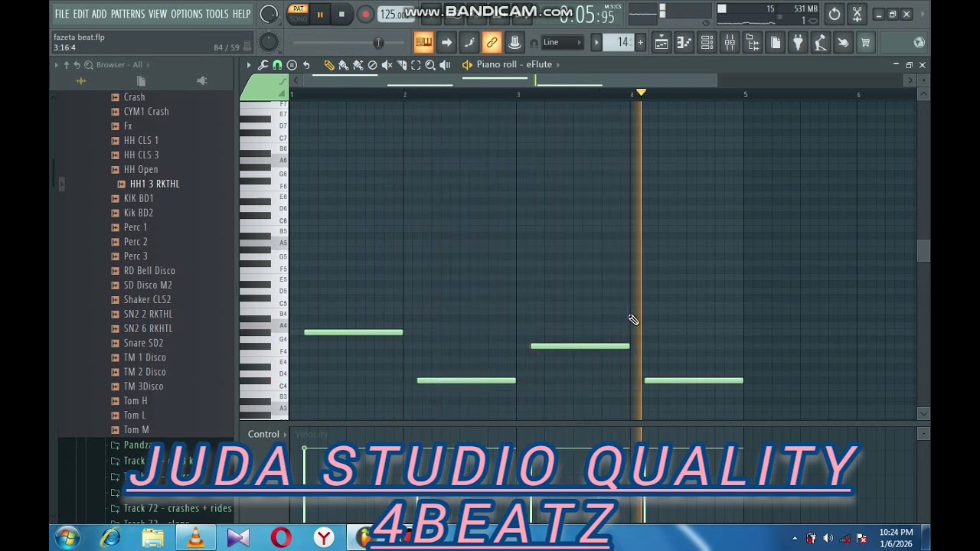Click the shopping cart icon
The image size is (980, 551).
865,43
